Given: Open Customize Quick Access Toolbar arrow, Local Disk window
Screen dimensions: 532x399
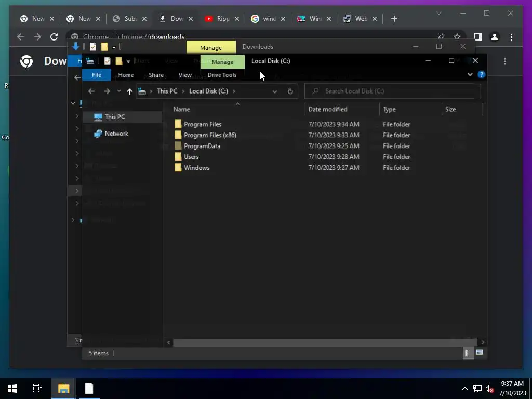Looking at the screenshot, I should pos(128,61).
